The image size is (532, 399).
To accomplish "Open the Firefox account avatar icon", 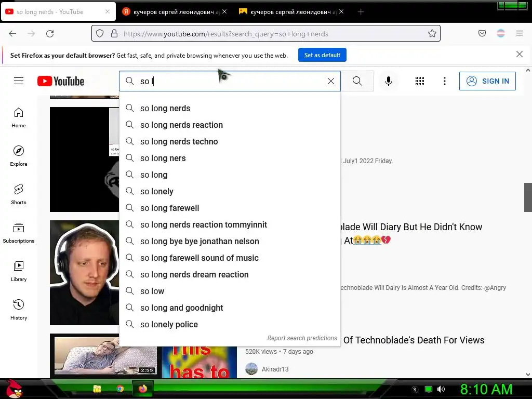I will tap(501, 33).
